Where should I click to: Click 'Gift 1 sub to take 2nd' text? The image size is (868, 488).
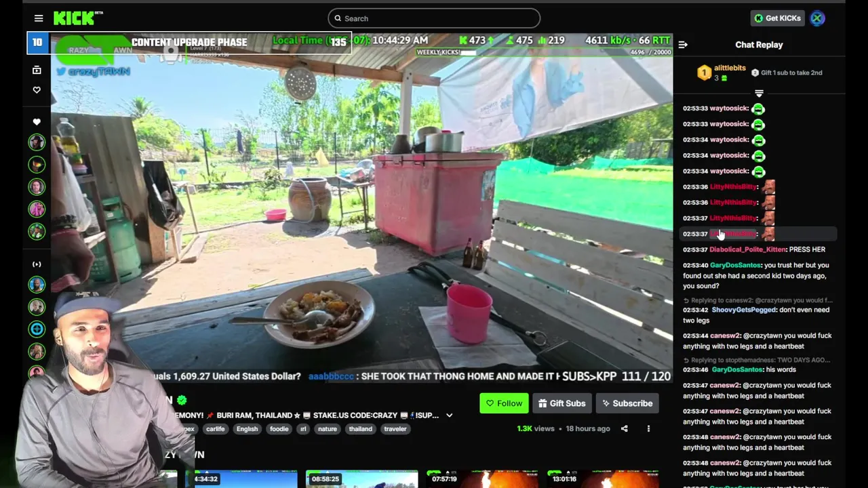[791, 73]
